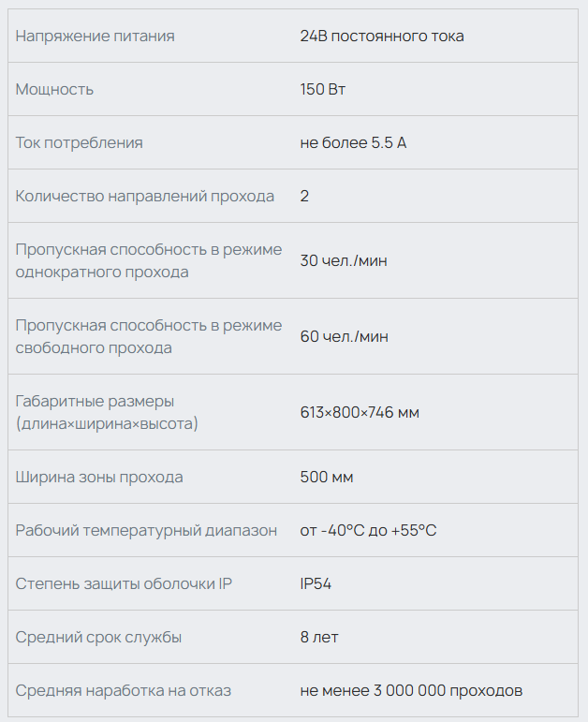Select the '500 мм' value
The width and height of the screenshot is (588, 722).
tap(327, 478)
